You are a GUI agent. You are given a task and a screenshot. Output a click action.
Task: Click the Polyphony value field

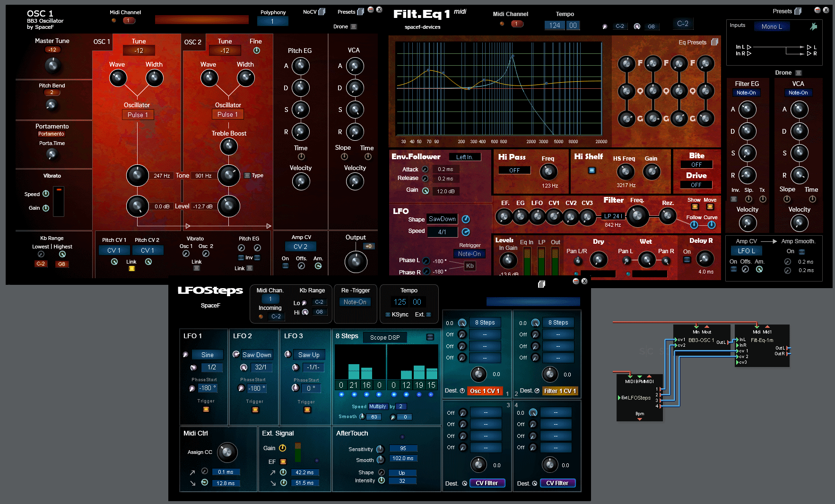272,21
